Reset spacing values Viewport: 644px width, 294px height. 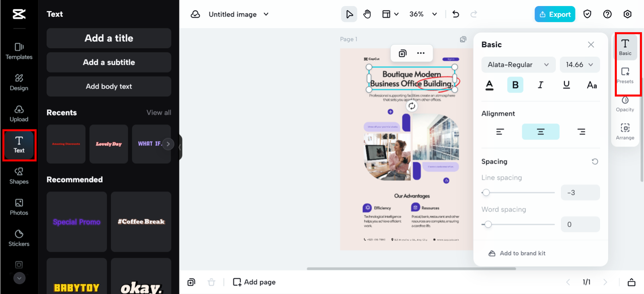[595, 162]
